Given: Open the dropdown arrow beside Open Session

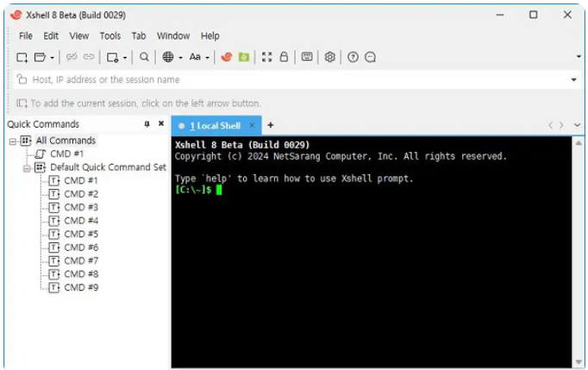Looking at the screenshot, I should coord(52,58).
